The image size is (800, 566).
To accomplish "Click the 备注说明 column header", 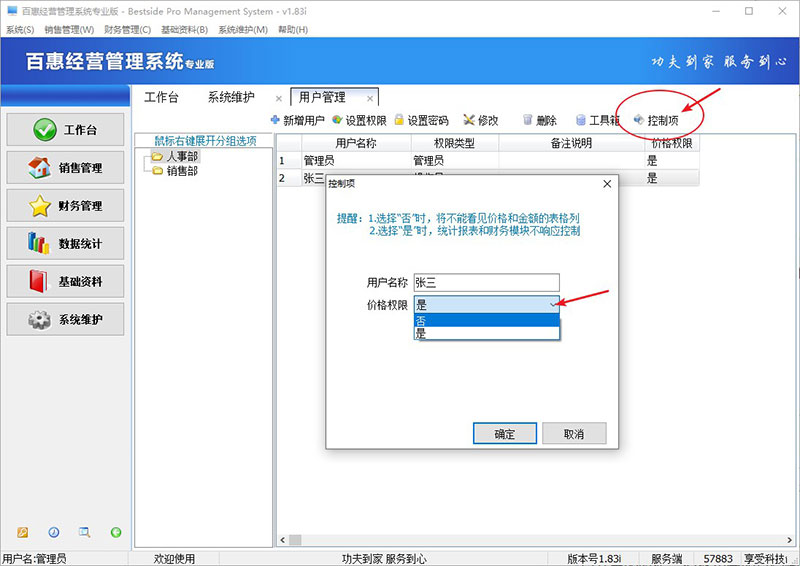I will click(571, 143).
